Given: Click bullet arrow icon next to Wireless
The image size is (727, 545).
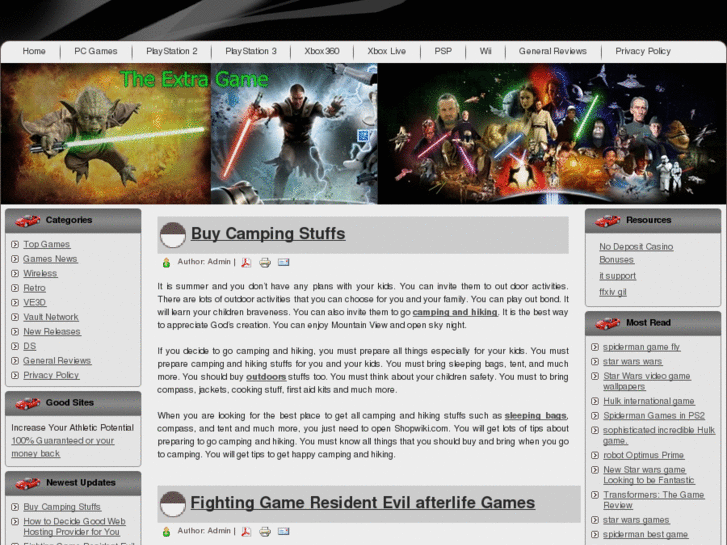Looking at the screenshot, I should click(x=15, y=273).
